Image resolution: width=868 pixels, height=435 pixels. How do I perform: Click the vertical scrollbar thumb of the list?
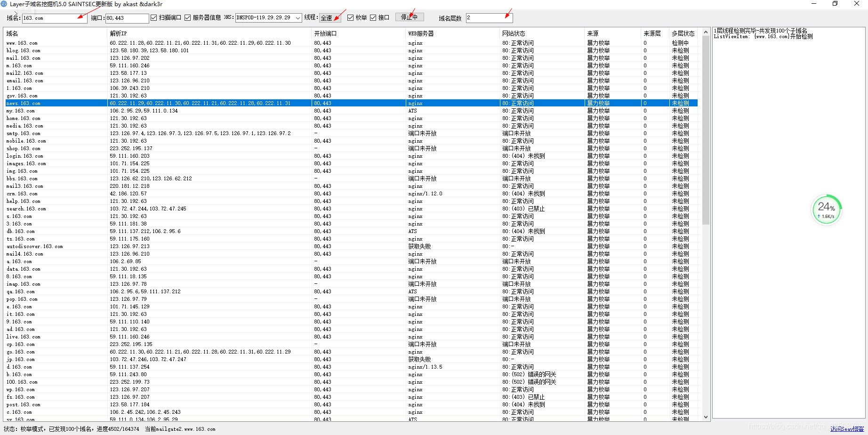706,130
